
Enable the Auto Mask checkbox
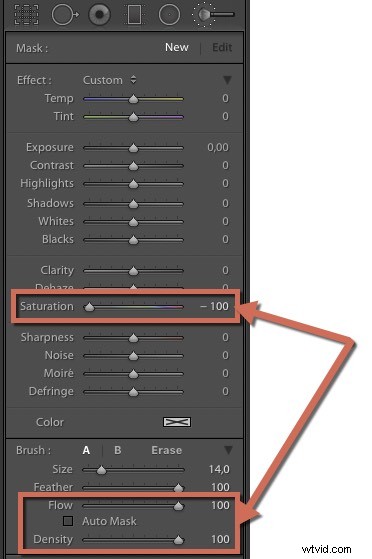68,521
